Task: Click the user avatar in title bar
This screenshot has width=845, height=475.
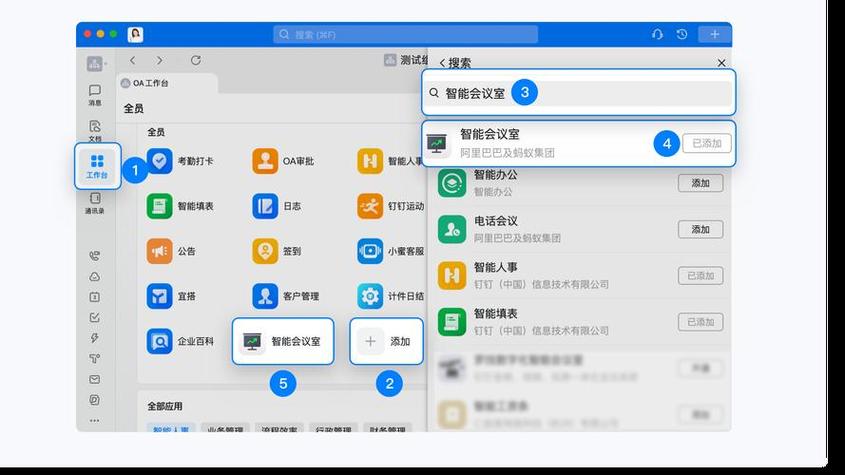Action: pos(135,35)
